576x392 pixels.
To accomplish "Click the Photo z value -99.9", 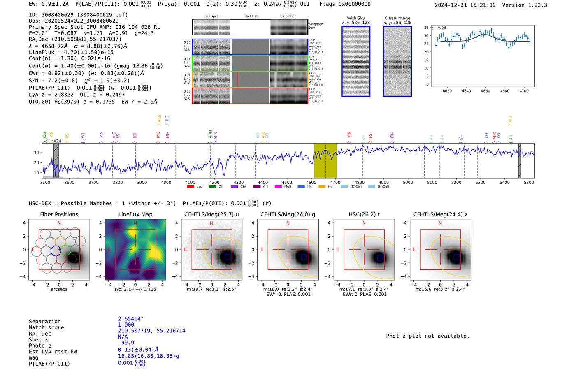I will (x=126, y=343).
